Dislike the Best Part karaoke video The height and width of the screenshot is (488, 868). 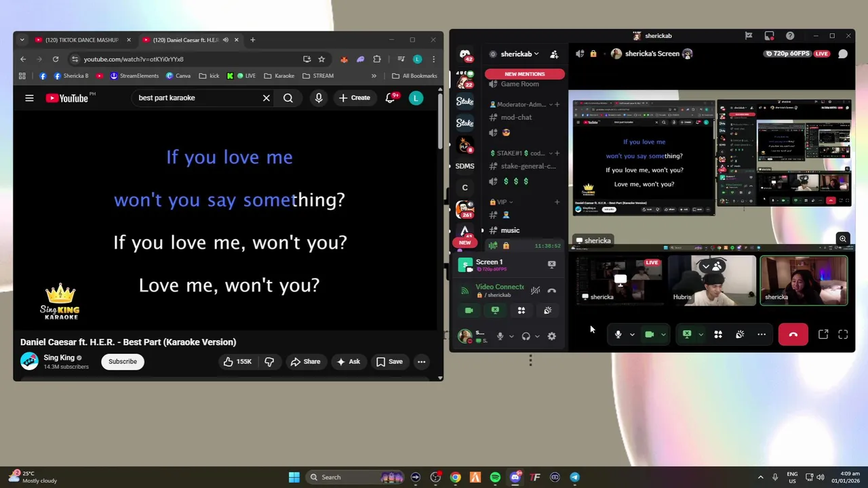[x=269, y=361]
